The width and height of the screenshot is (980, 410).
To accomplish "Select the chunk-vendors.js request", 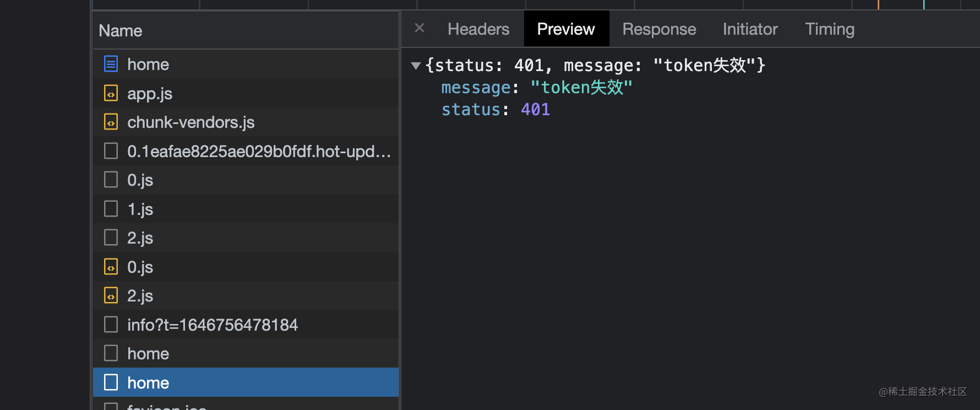I will tap(190, 122).
